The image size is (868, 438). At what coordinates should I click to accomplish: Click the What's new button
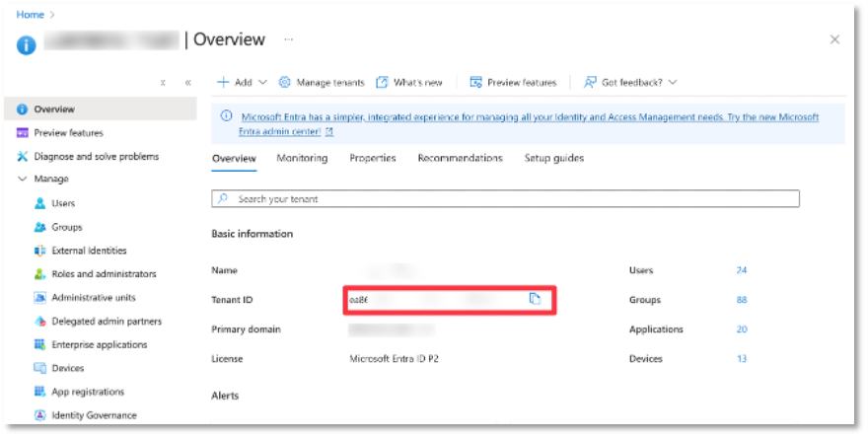coord(409,83)
